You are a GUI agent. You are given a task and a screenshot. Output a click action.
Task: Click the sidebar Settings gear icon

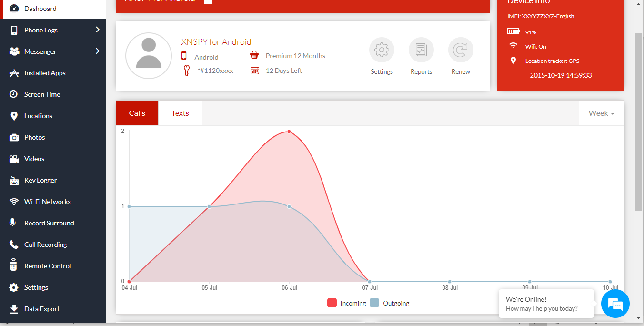point(14,287)
